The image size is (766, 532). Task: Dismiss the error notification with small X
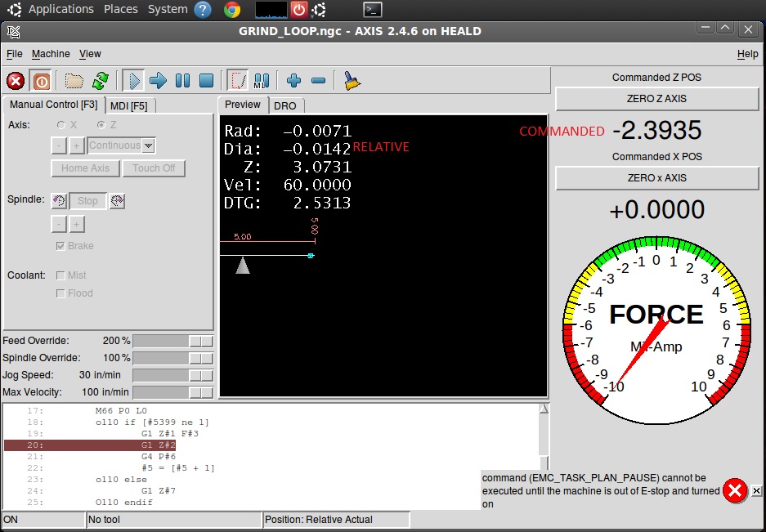tap(756, 490)
